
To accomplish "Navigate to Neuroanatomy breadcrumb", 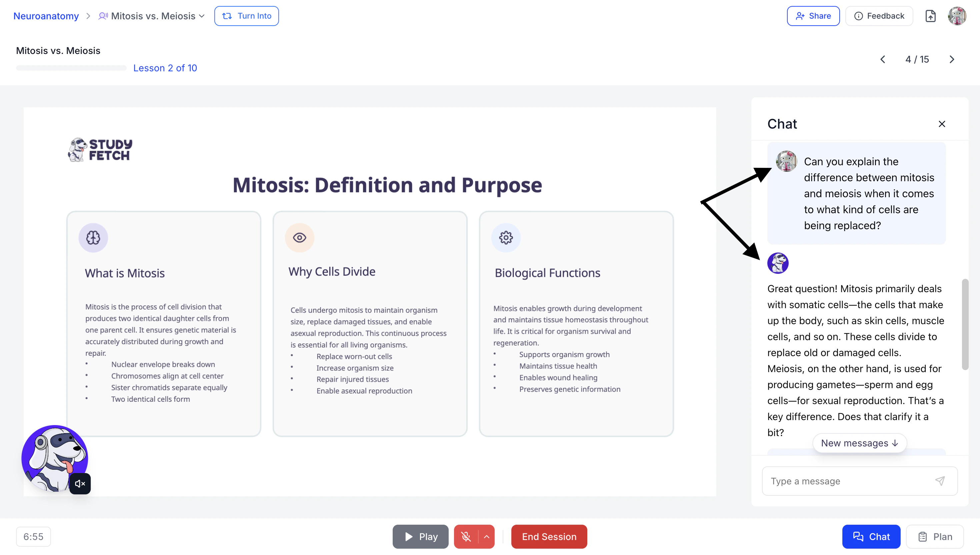I will click(46, 16).
